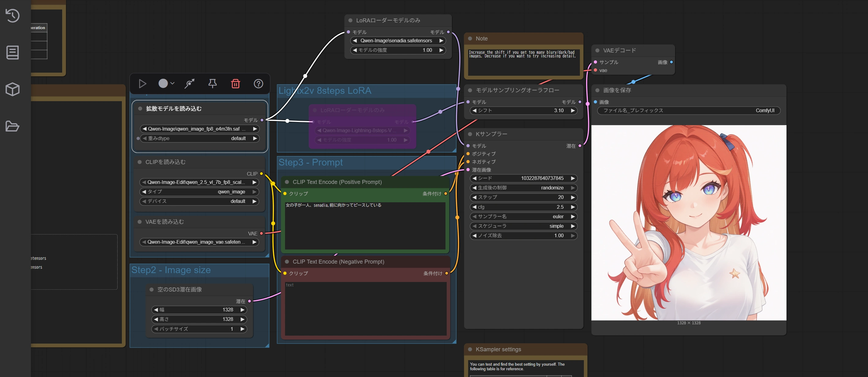Click the シフト 3.10 slider field

(523, 111)
